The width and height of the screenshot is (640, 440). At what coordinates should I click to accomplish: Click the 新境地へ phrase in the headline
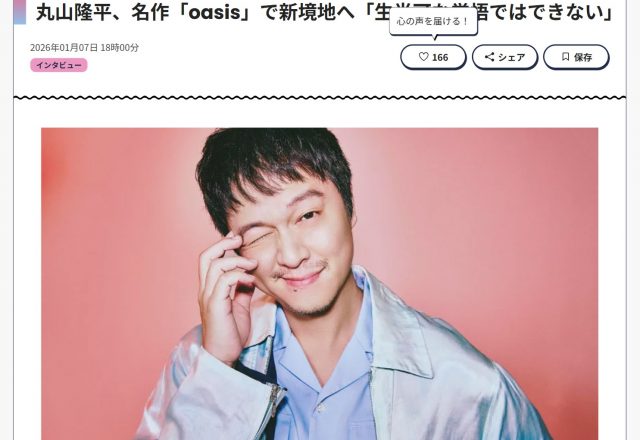coord(319,13)
